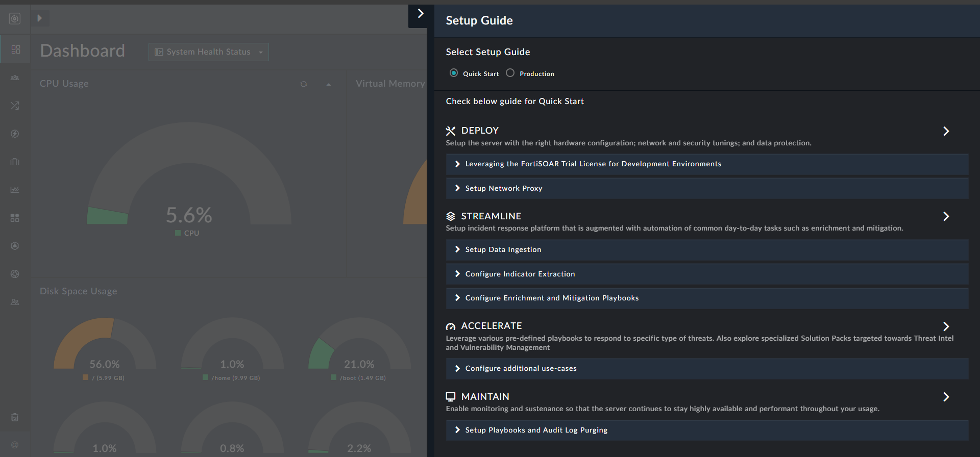The image size is (980, 457).
Task: Click the briefcase icon in the sidebar
Action: [x=15, y=162]
